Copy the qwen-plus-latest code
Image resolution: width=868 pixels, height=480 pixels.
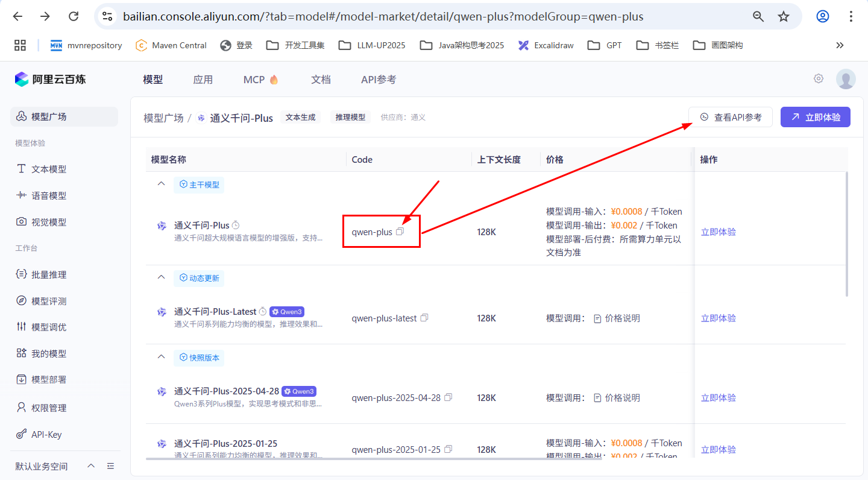pos(424,318)
